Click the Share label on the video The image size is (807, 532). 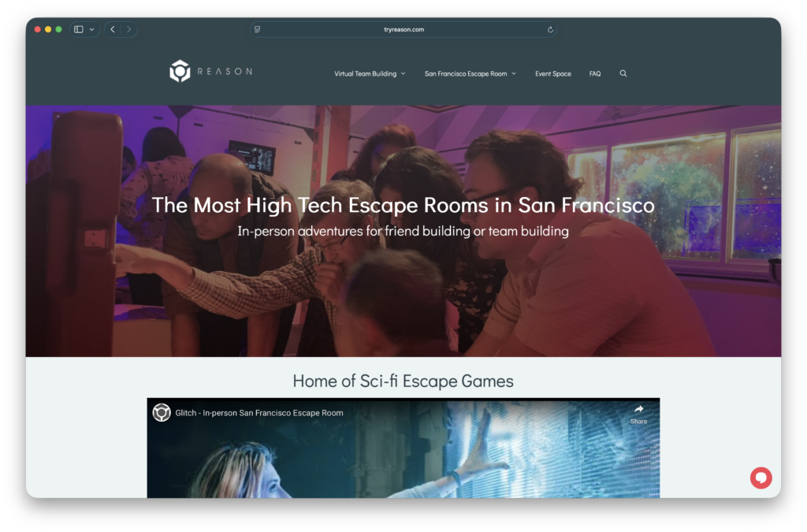[x=638, y=421]
